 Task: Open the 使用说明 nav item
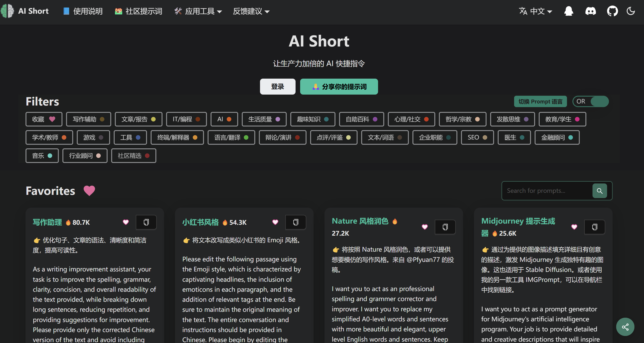(x=83, y=11)
